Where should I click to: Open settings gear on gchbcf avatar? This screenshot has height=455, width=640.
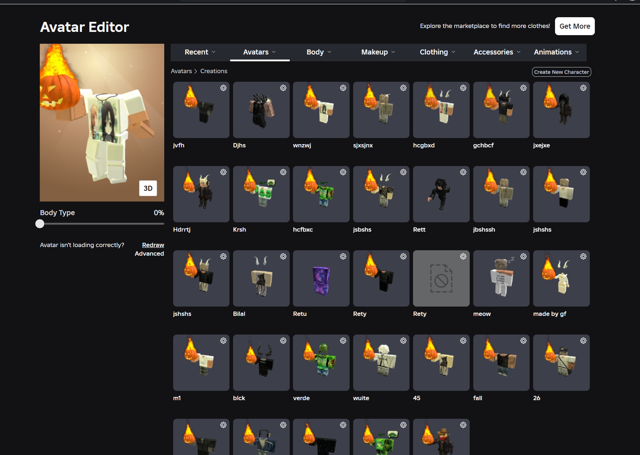pos(523,88)
